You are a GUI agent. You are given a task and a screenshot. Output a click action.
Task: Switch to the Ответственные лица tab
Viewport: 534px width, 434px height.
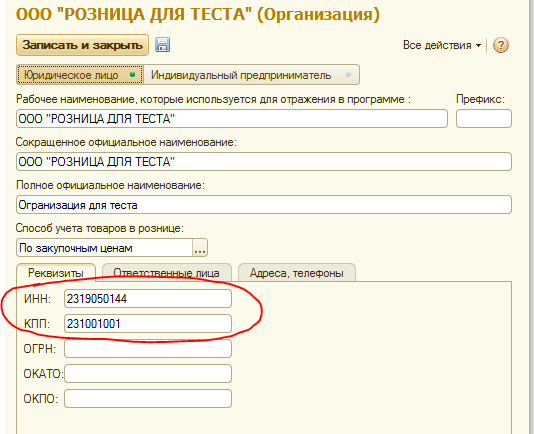[x=167, y=273]
